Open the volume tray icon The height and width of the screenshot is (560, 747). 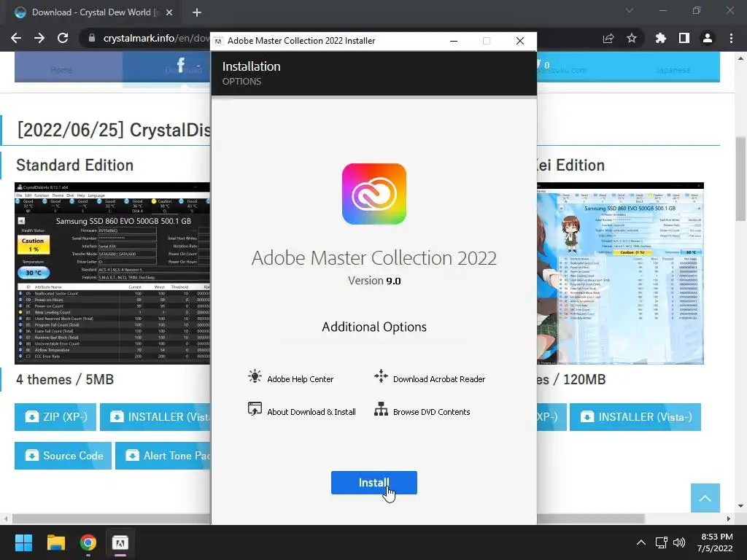[679, 542]
